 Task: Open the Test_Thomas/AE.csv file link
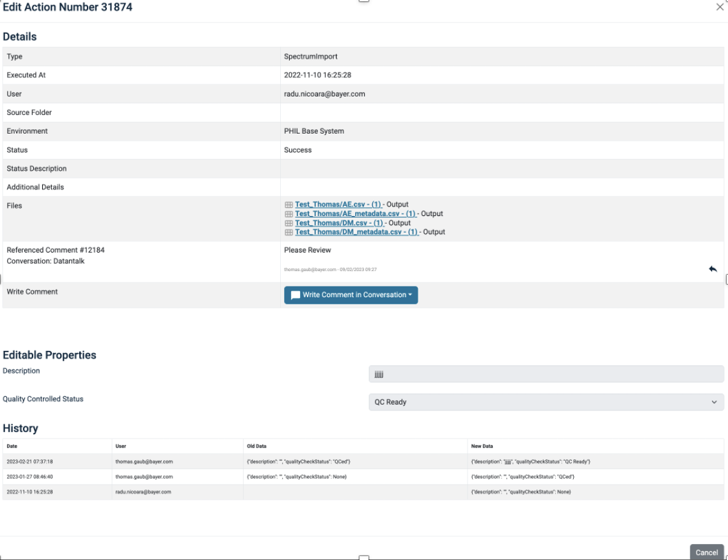point(338,205)
